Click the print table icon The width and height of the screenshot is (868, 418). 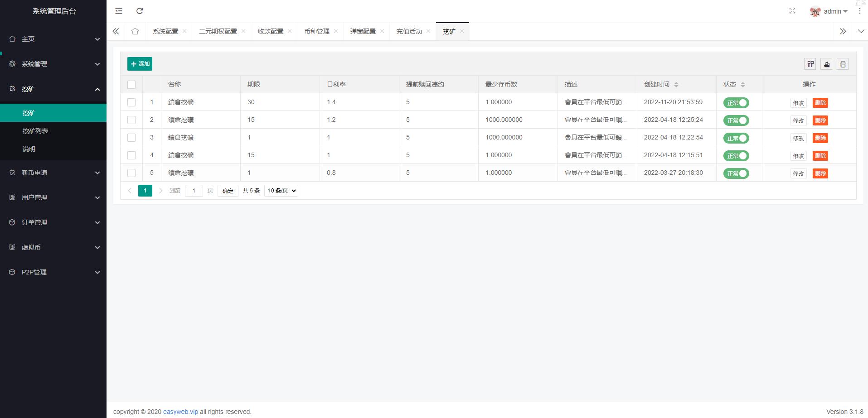843,64
